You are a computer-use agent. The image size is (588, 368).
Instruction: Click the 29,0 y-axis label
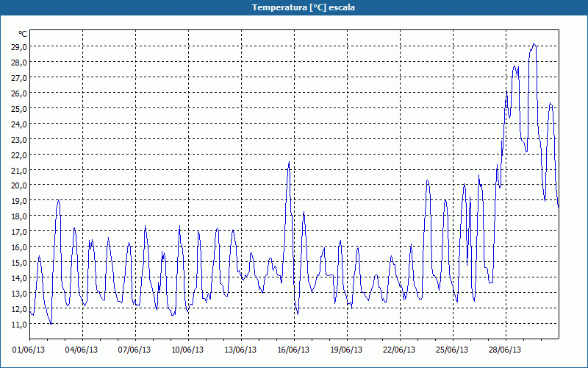point(18,46)
